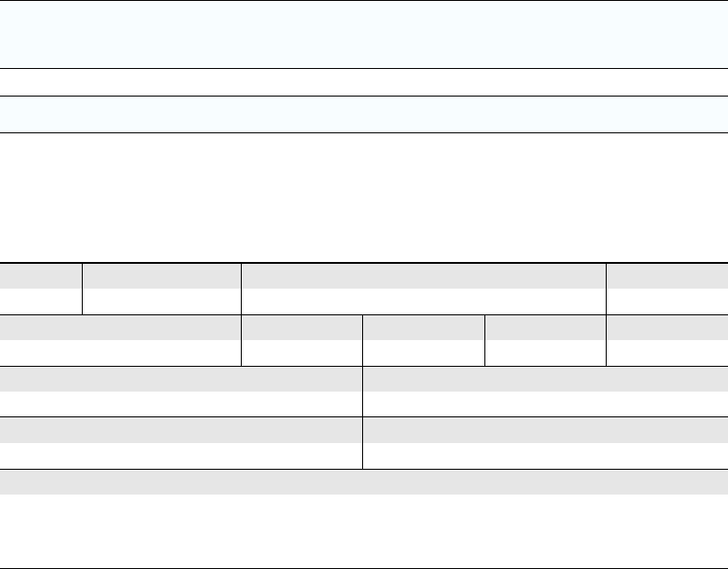Select the second cell in the first row

tap(162, 289)
